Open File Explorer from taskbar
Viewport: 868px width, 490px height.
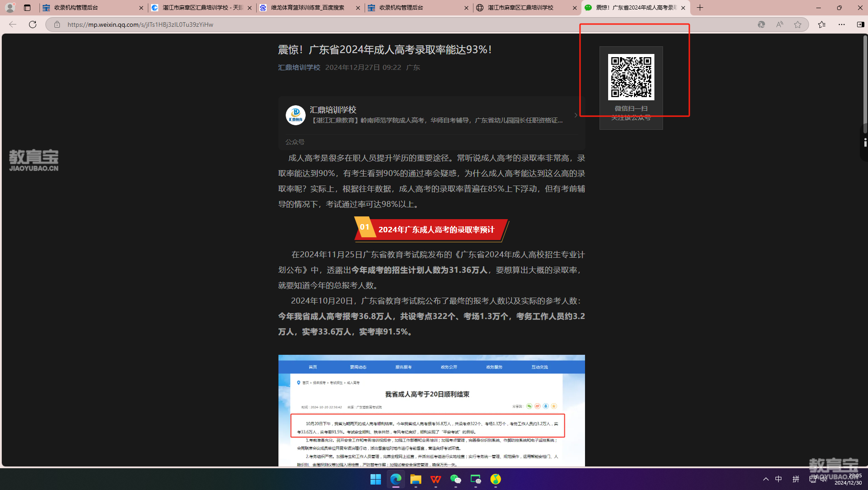click(x=416, y=479)
